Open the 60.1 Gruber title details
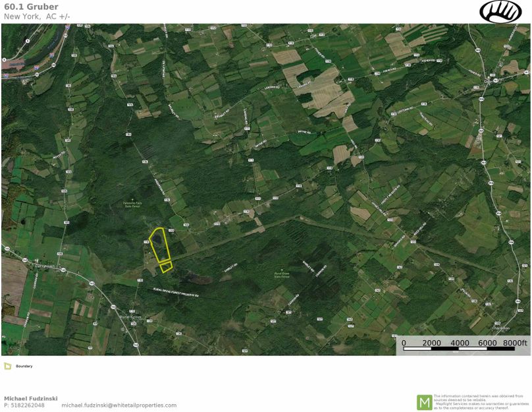Image resolution: width=532 pixels, height=412 pixels. point(31,6)
